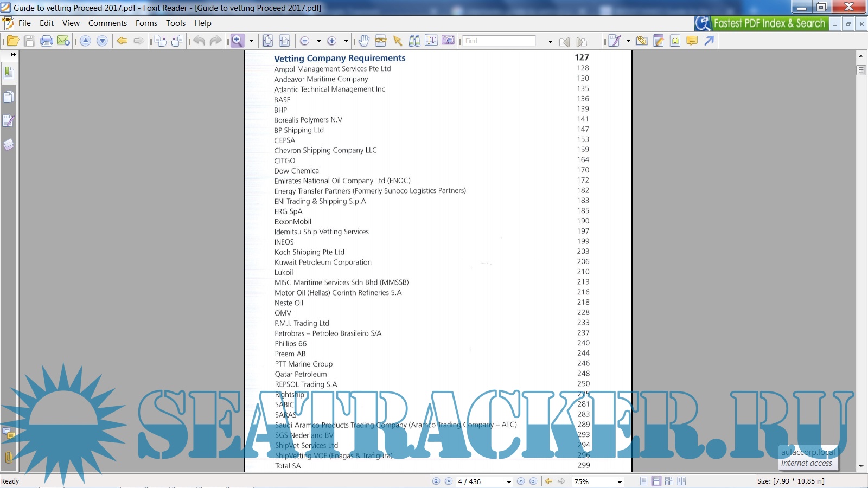Select the Typewriter tool icon
Image resolution: width=868 pixels, height=488 pixels.
(675, 41)
